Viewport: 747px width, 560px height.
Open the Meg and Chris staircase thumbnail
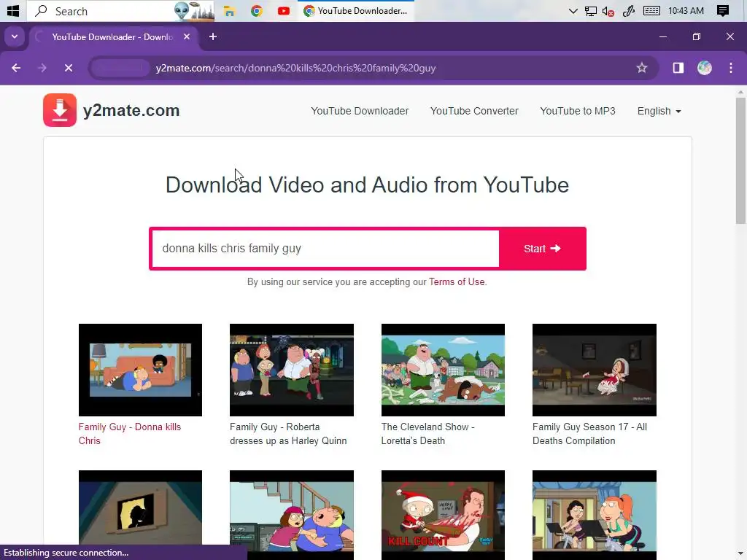[292, 515]
